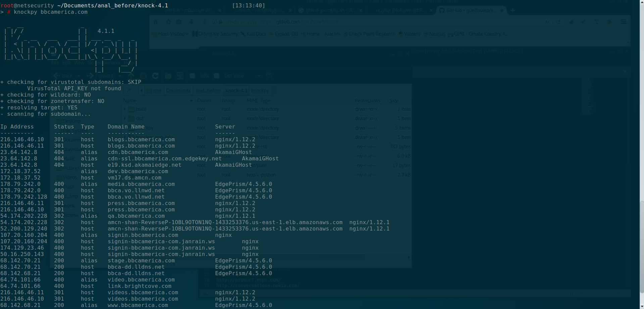Open the List View dropdown in file manager
644x309 pixels.
coord(242,76)
